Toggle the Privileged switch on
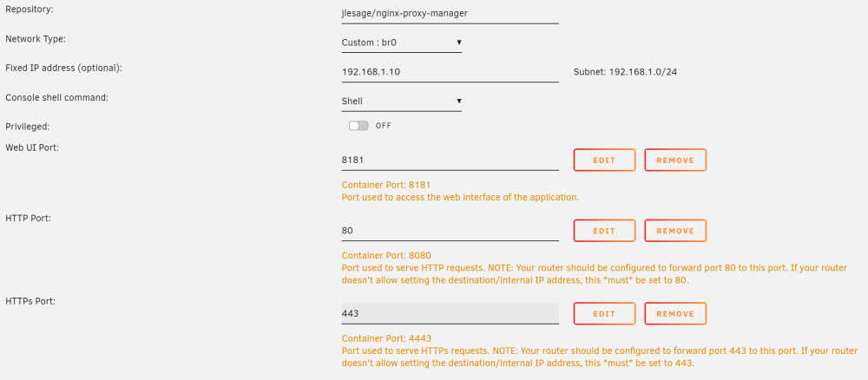The height and width of the screenshot is (380, 868). (x=358, y=126)
